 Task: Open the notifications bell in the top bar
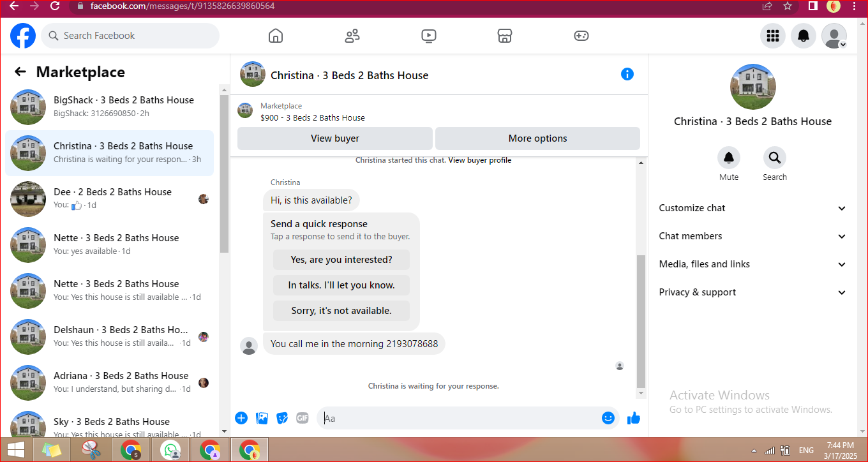tap(804, 36)
